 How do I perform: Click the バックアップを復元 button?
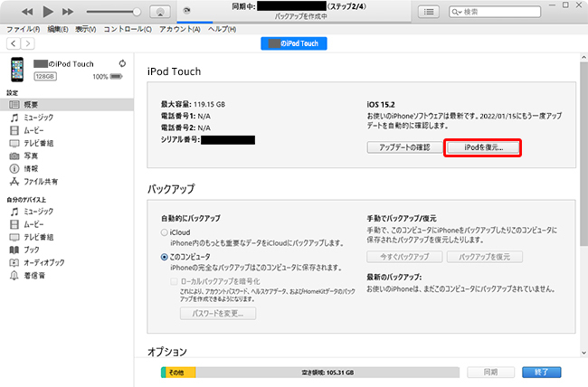click(x=485, y=257)
